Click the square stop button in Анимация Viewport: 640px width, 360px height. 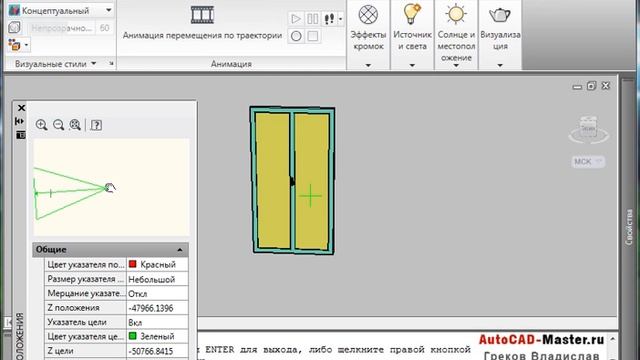click(313, 36)
